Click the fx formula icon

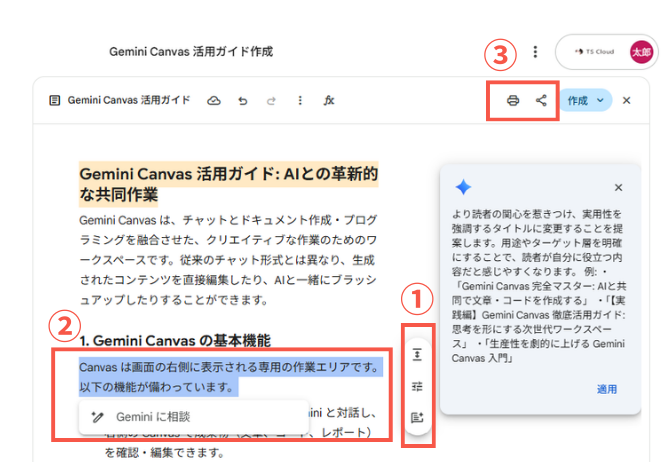[329, 101]
